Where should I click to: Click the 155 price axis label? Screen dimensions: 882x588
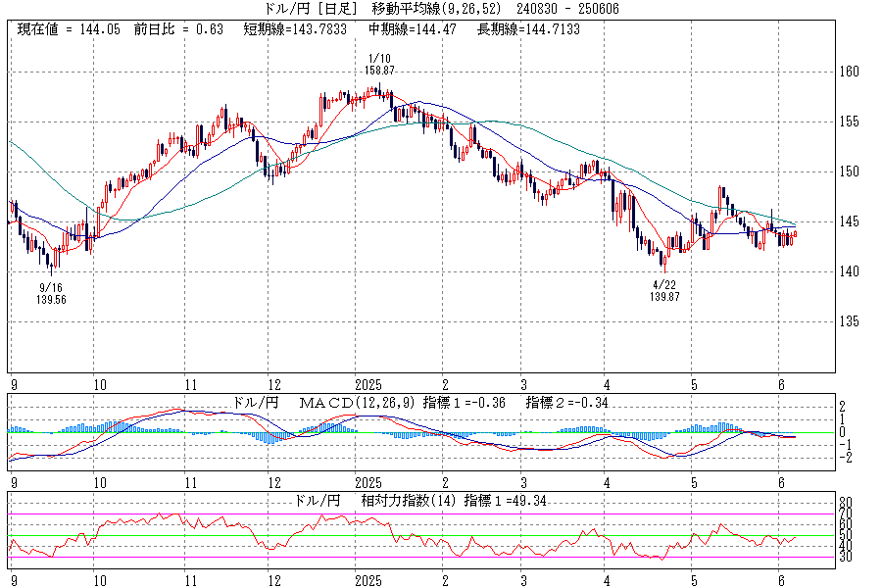point(849,122)
